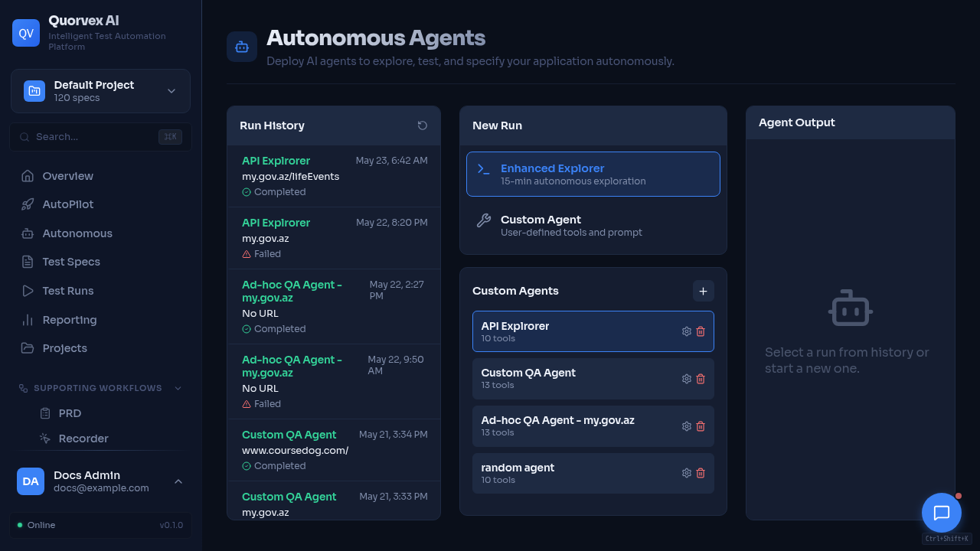Click my.gov.az/lifeEvents URL text
980x551 pixels.
[x=290, y=176]
